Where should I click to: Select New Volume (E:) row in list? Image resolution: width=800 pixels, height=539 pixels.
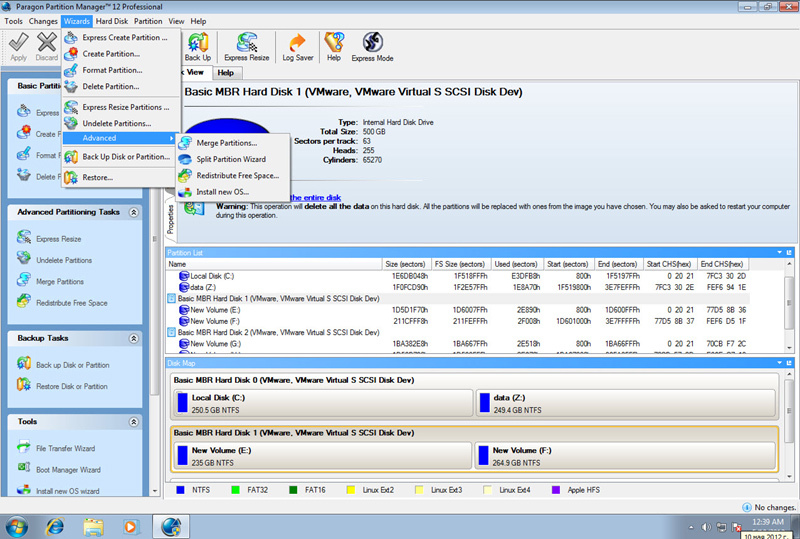coord(458,310)
